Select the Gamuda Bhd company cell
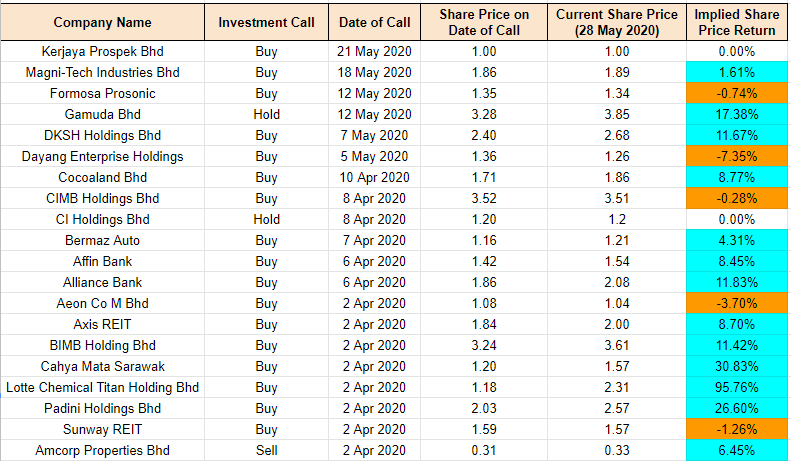791x461 pixels. click(x=104, y=114)
